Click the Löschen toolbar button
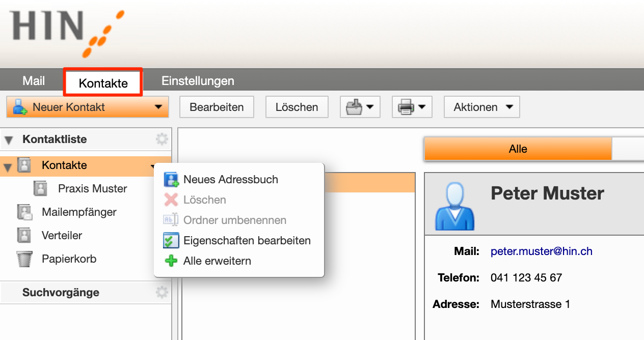The image size is (644, 340). coord(297,107)
